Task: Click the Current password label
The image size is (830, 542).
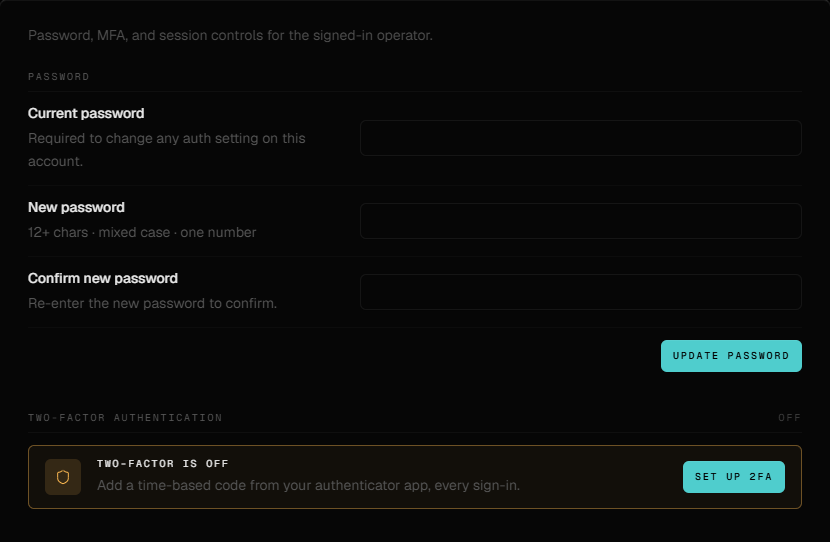Action: pyautogui.click(x=86, y=113)
